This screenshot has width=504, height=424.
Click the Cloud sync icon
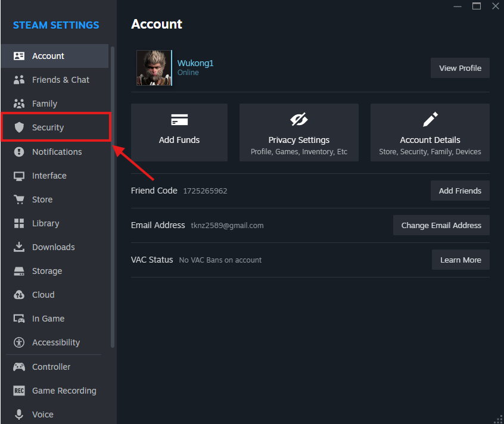(x=19, y=295)
